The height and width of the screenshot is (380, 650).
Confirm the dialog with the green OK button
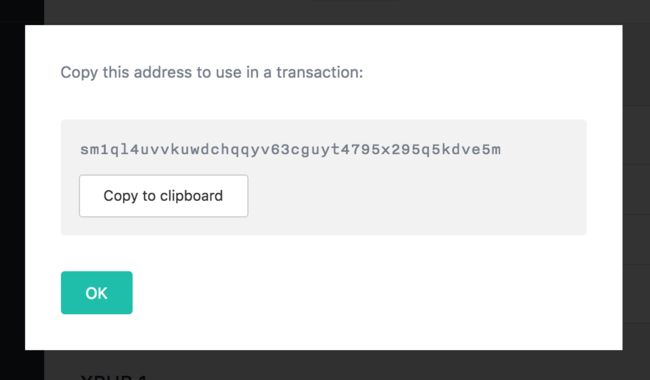[97, 293]
